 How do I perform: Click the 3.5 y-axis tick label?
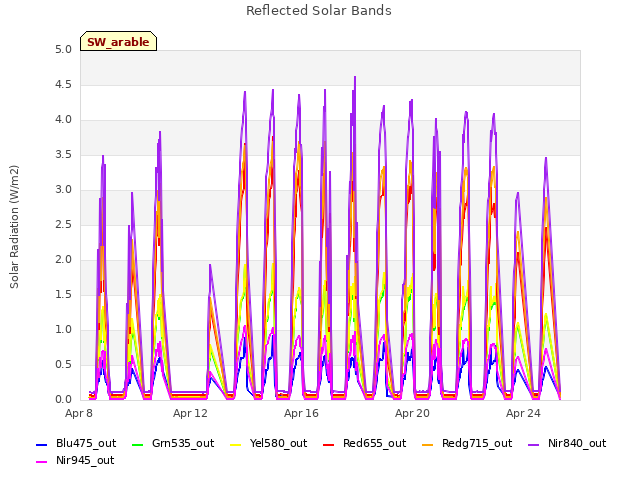(63, 155)
